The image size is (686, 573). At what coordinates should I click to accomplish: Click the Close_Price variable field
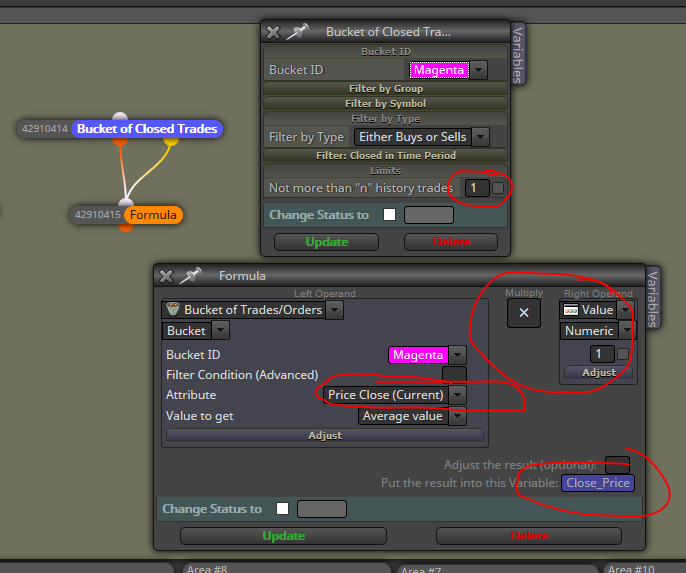coord(598,483)
